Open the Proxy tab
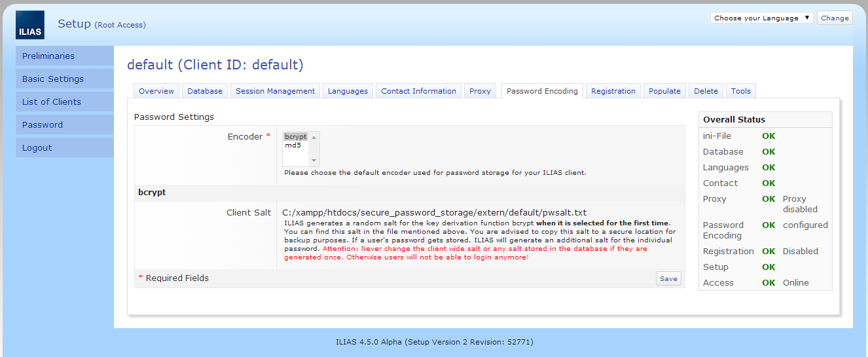Viewport: 868px width, 357px height. (x=480, y=91)
